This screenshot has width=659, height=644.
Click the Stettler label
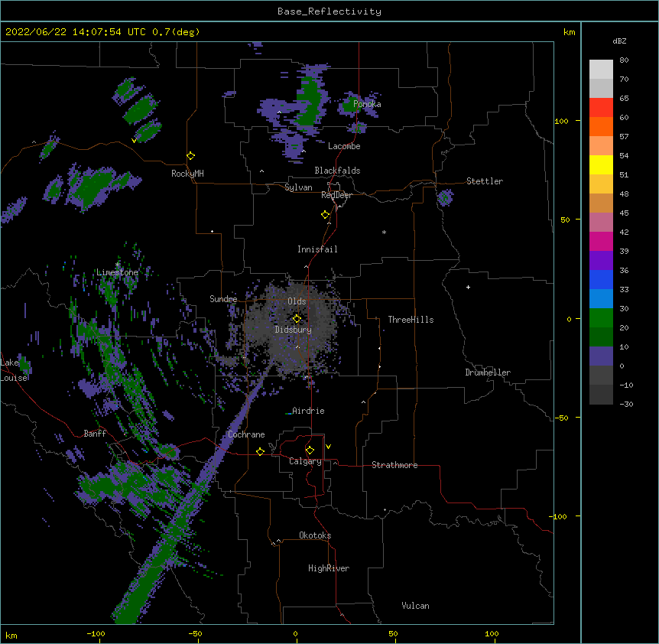[x=485, y=181]
